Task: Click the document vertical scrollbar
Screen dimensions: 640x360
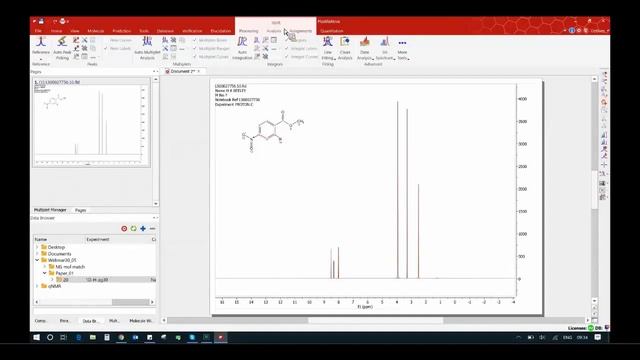Action: tap(594, 190)
